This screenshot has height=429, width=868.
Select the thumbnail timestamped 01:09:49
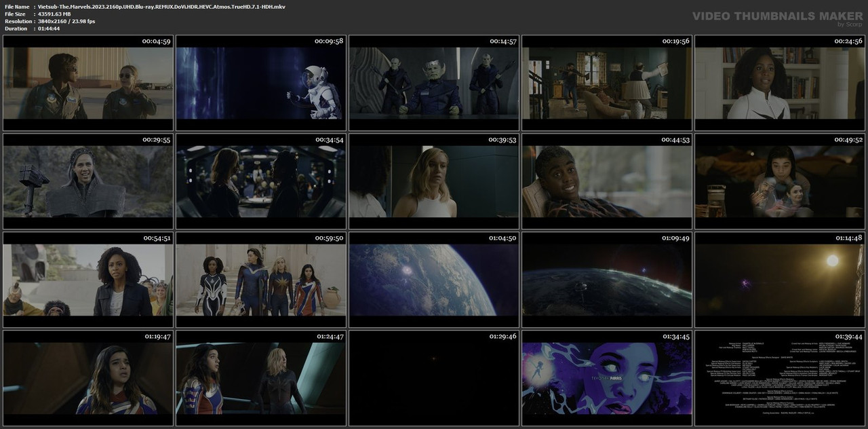point(607,280)
